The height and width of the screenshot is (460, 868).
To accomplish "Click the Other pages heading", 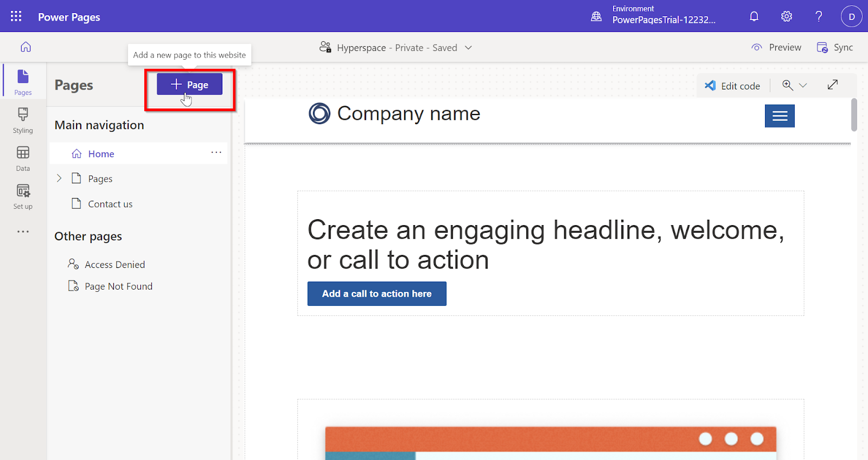I will pos(88,237).
